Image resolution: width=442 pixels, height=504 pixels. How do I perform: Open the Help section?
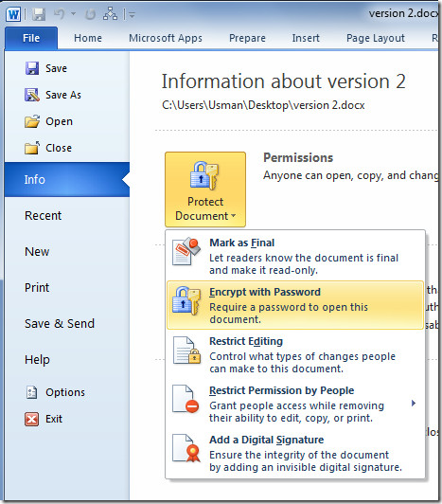(37, 359)
